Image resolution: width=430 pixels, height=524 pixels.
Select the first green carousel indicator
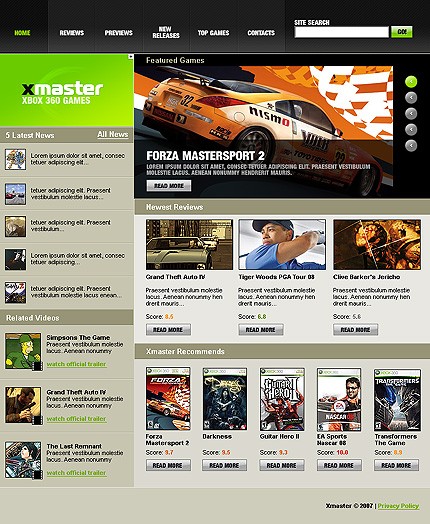(x=411, y=82)
